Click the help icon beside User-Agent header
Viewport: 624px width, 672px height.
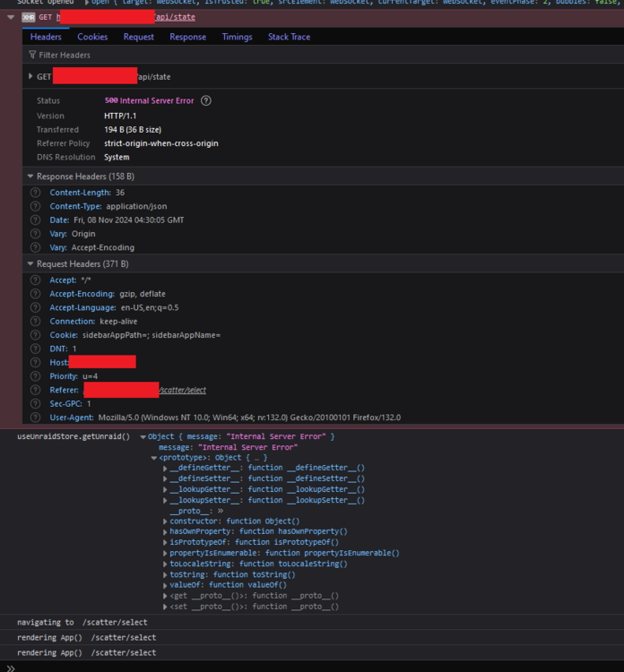coord(36,418)
